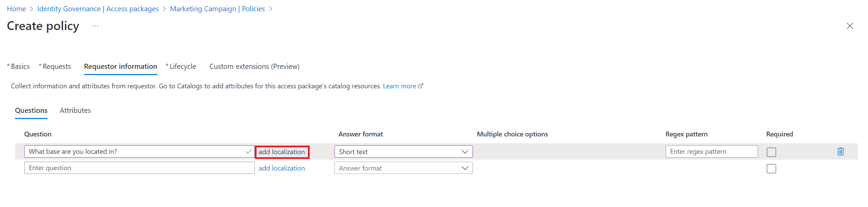Switch to the Basics tab
Viewport: 868px width, 207px height.
20,66
